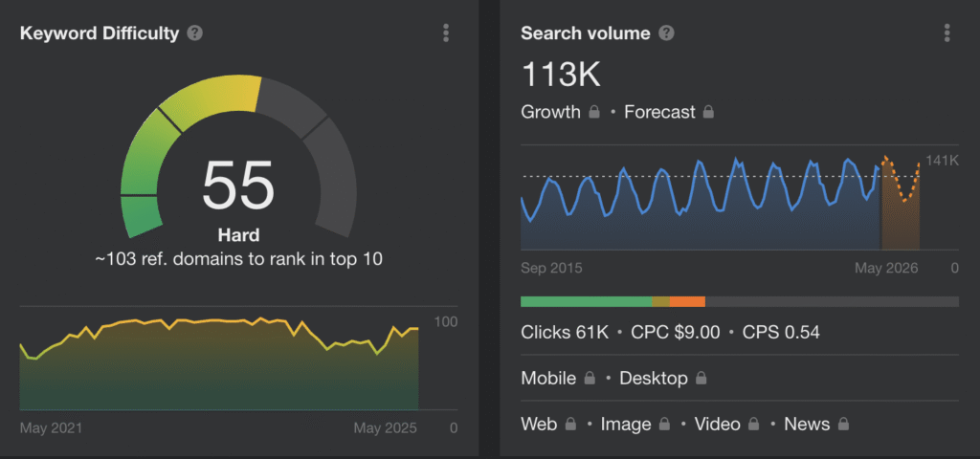Click the Sep 2015 axis label

click(551, 269)
